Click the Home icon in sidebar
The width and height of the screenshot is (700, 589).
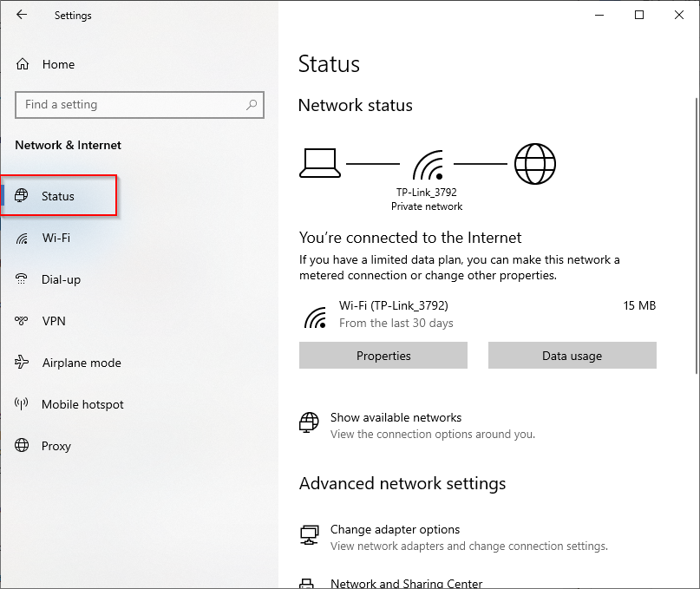[x=23, y=64]
